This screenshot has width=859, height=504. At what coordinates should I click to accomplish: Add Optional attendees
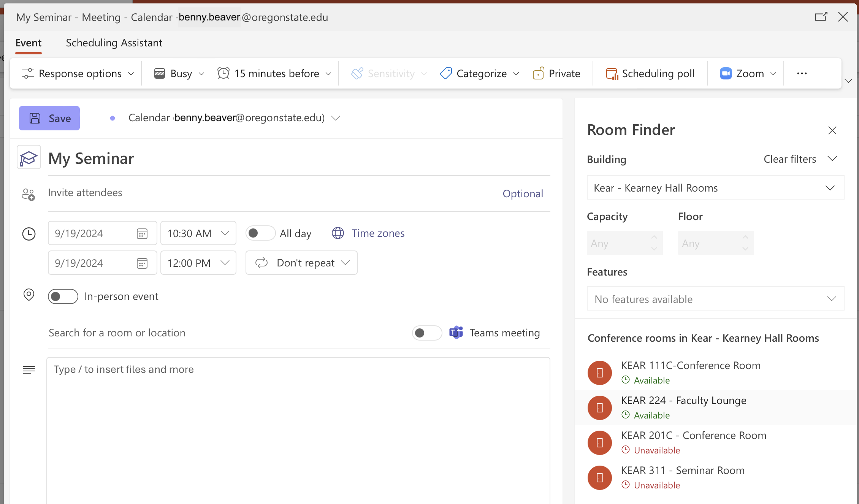[523, 193]
